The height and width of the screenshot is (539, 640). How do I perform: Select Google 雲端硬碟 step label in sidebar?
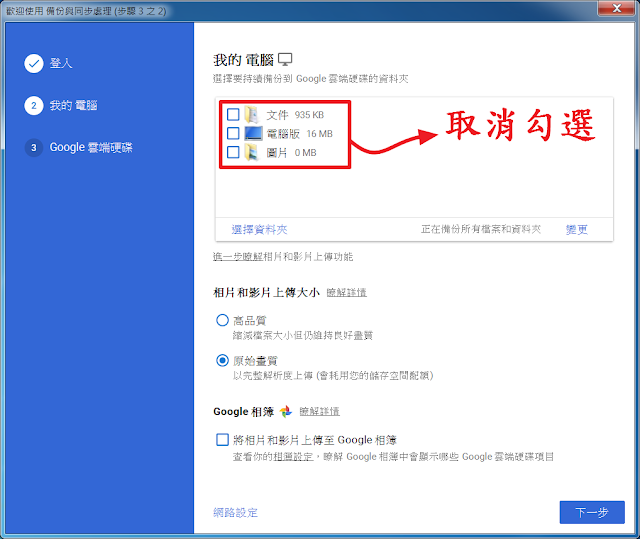[91, 147]
